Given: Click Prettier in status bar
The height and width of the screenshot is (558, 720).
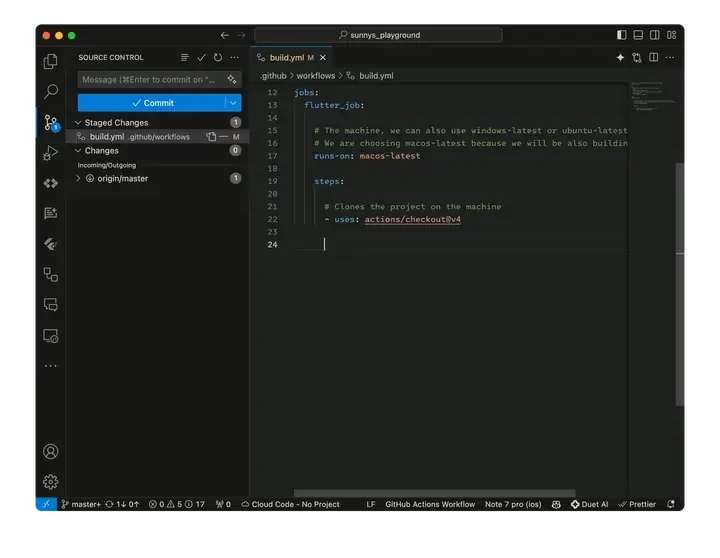Looking at the screenshot, I should click(x=637, y=504).
